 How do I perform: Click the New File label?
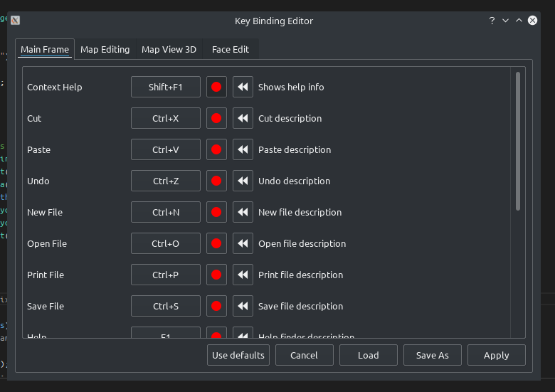45,212
